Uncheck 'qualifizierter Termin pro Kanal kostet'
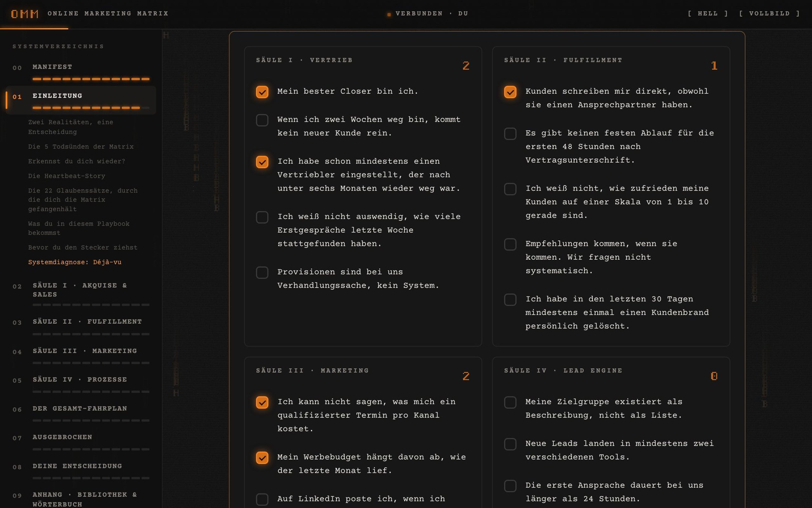The image size is (812, 508). [x=262, y=402]
